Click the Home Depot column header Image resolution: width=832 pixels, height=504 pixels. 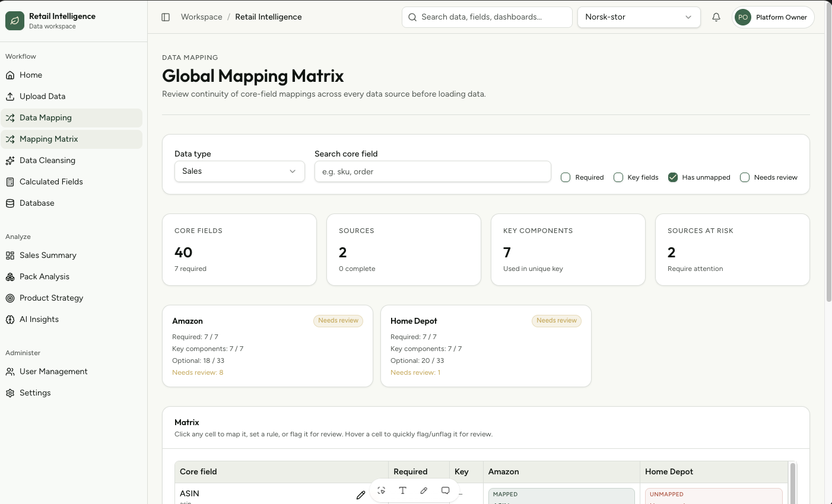tap(714, 472)
